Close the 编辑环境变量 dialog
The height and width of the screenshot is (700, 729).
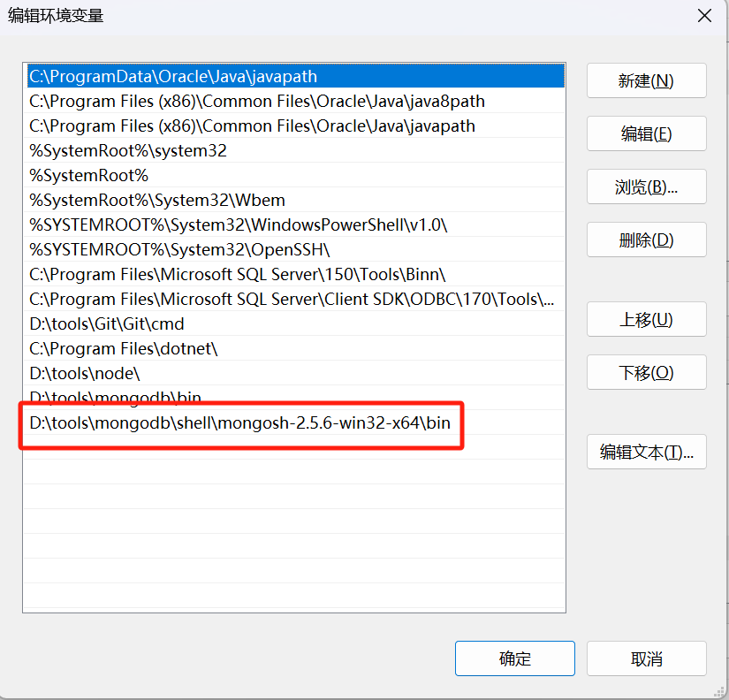704,16
